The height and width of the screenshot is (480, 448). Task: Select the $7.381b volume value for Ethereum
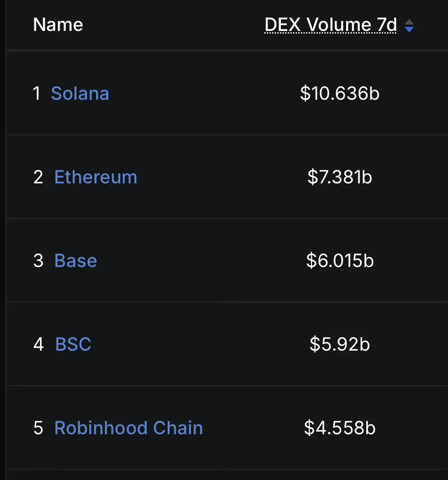pos(340,177)
